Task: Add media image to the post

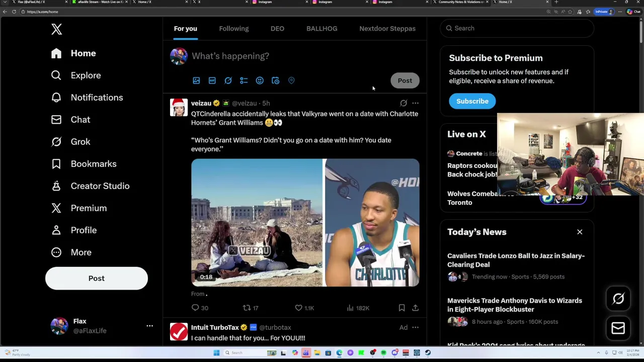Action: pos(196,80)
